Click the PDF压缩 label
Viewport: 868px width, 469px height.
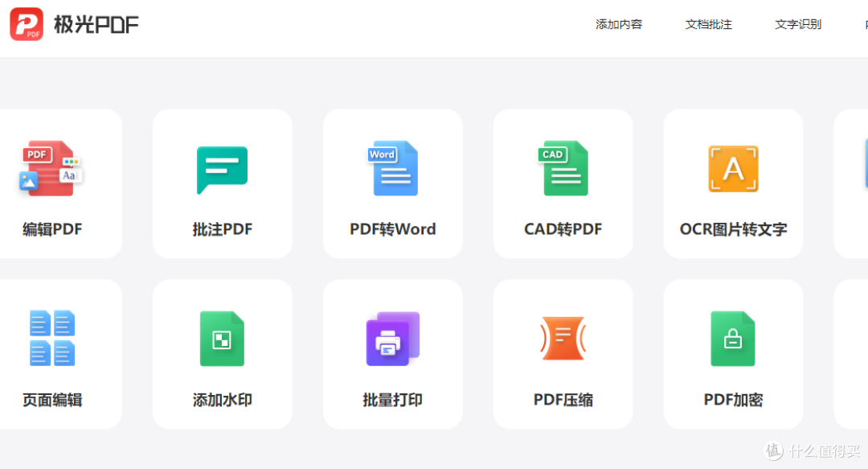click(x=563, y=400)
